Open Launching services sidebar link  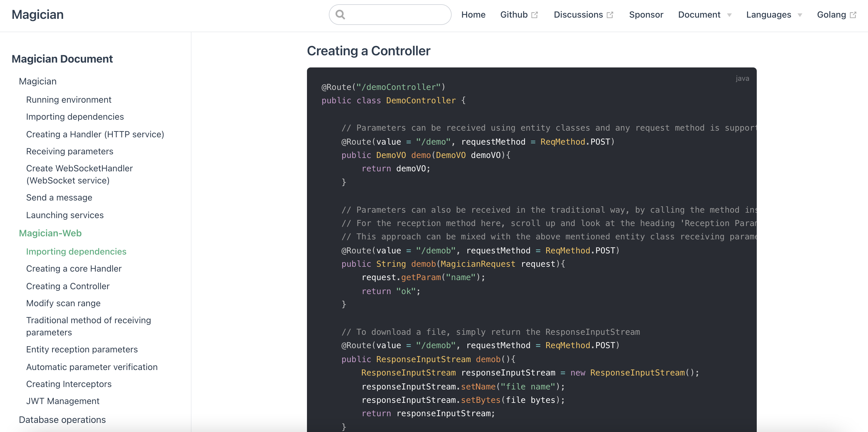pyautogui.click(x=65, y=215)
